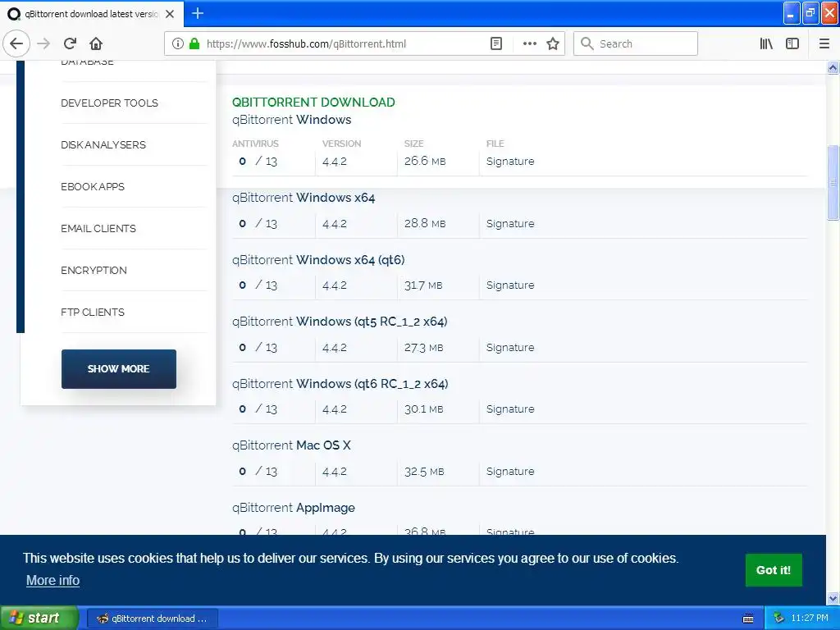
Task: Dismiss cookie notice with Got it!
Action: (774, 570)
